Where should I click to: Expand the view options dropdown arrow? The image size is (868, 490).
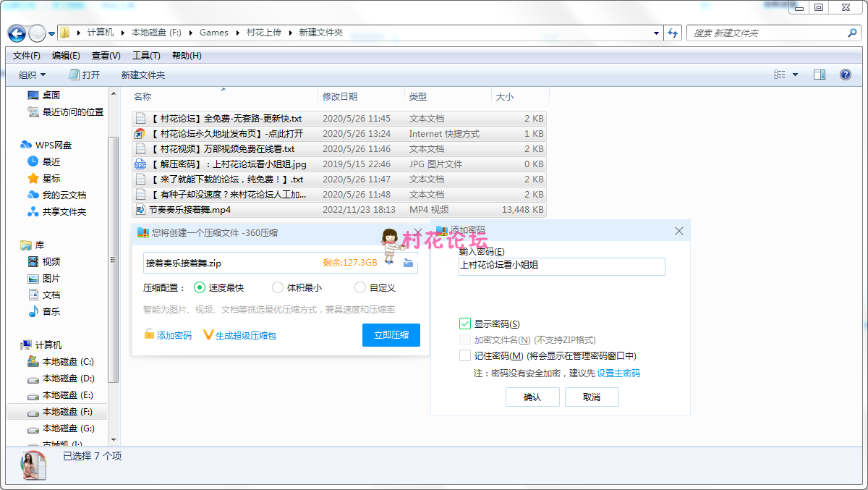coord(795,75)
